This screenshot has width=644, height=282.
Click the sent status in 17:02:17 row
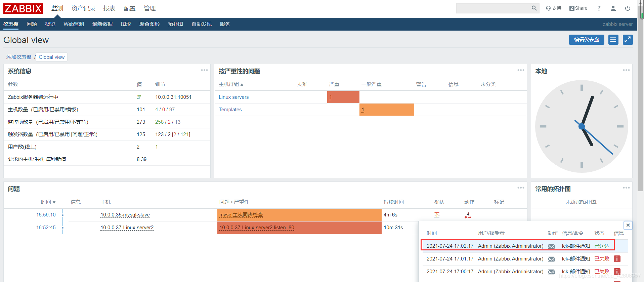[602, 246]
